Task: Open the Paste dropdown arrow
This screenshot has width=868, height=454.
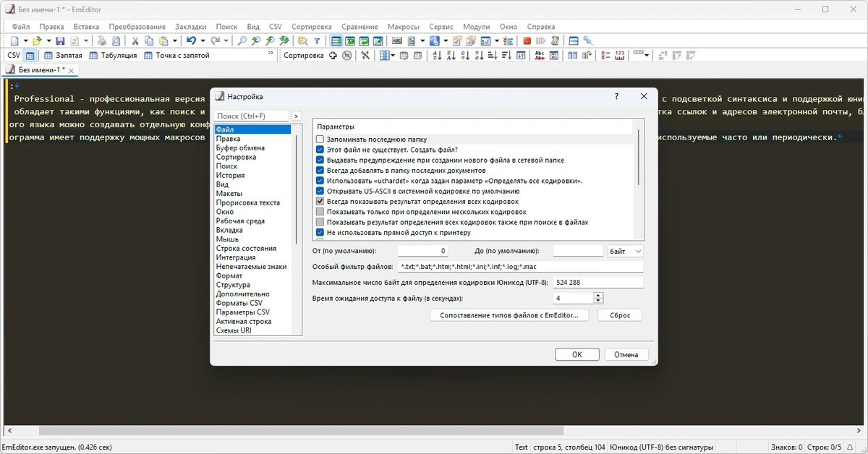Action: 175,40
